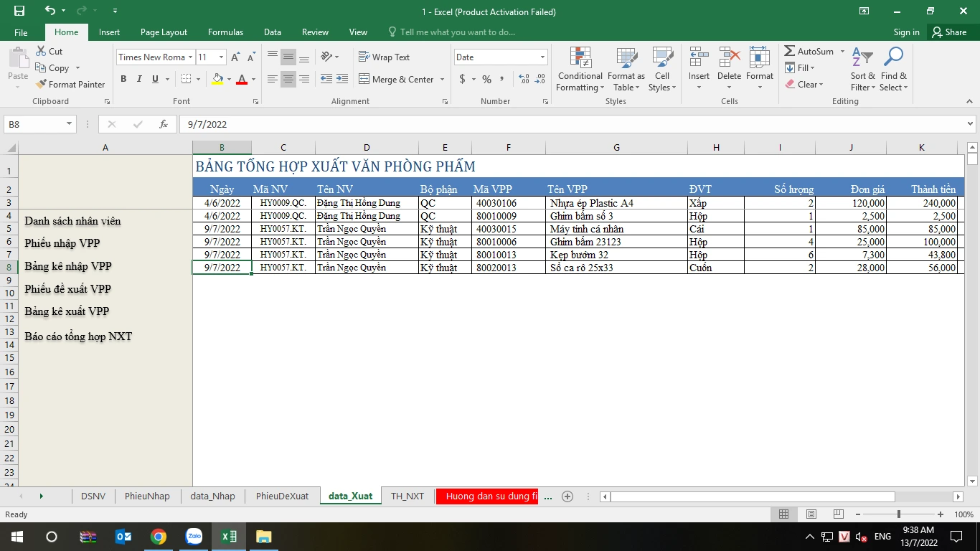This screenshot has height=551, width=980.
Task: Expand the formula bar
Action: (x=971, y=124)
